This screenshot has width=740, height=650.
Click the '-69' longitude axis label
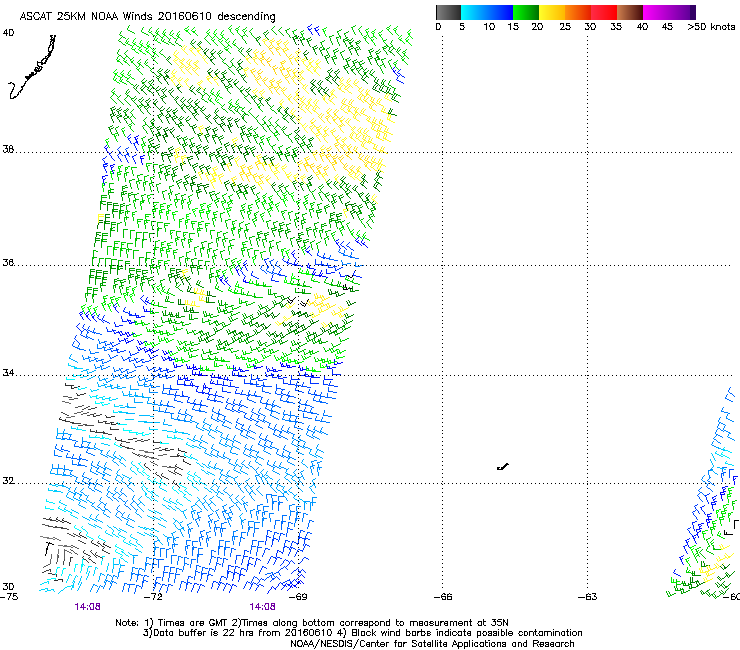[298, 597]
